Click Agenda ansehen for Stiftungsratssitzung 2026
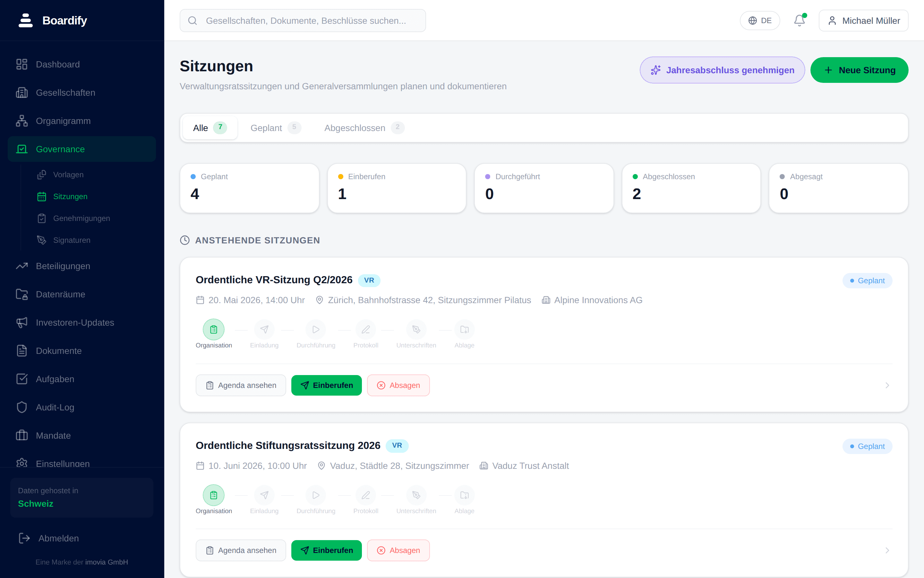 pyautogui.click(x=241, y=550)
